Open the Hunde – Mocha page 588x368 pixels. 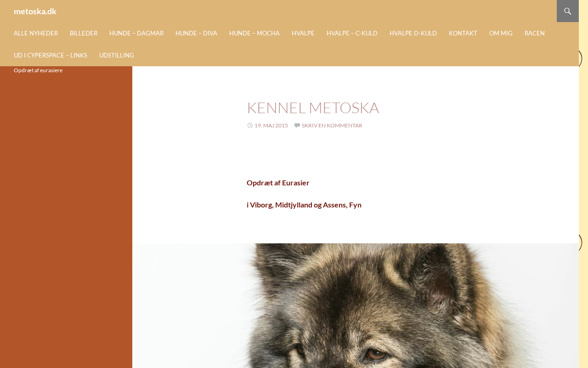pos(254,33)
